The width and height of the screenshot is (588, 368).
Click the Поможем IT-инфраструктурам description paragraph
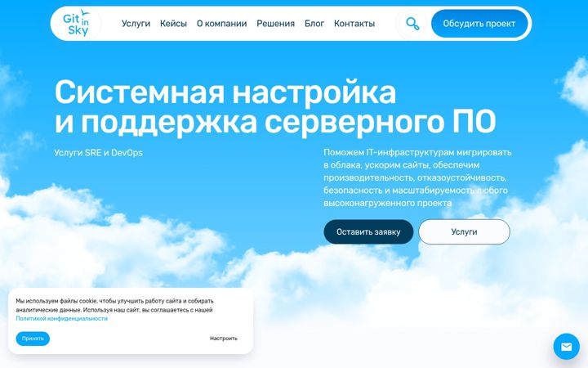417,177
